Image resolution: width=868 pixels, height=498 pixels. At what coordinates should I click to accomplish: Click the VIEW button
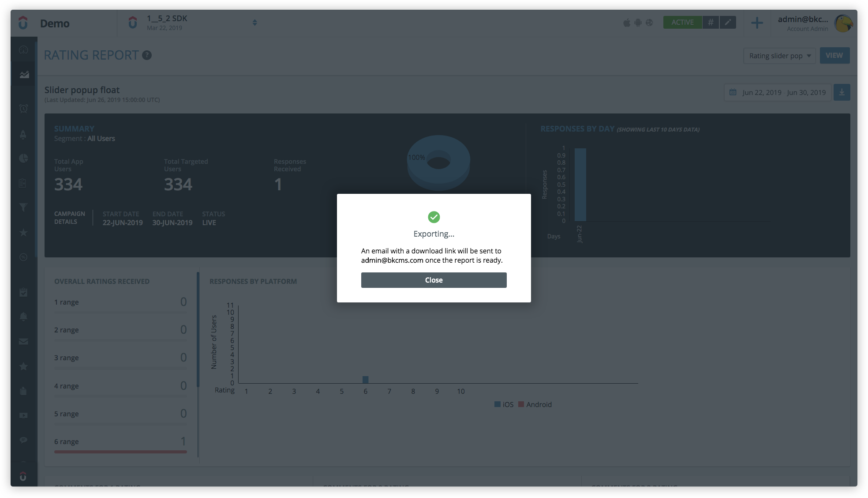point(834,56)
